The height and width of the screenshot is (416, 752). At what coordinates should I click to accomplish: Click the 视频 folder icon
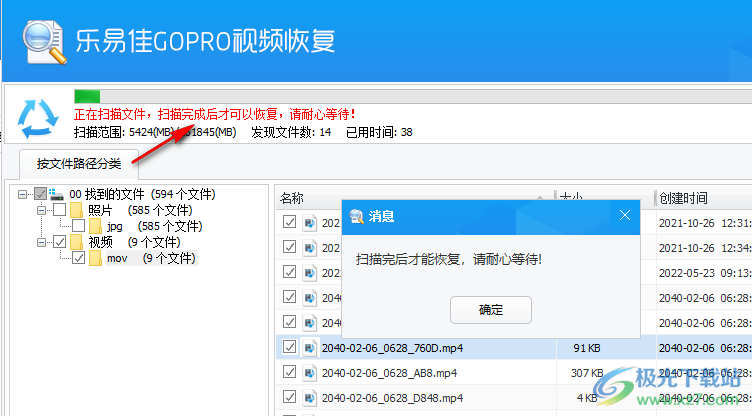[x=76, y=242]
